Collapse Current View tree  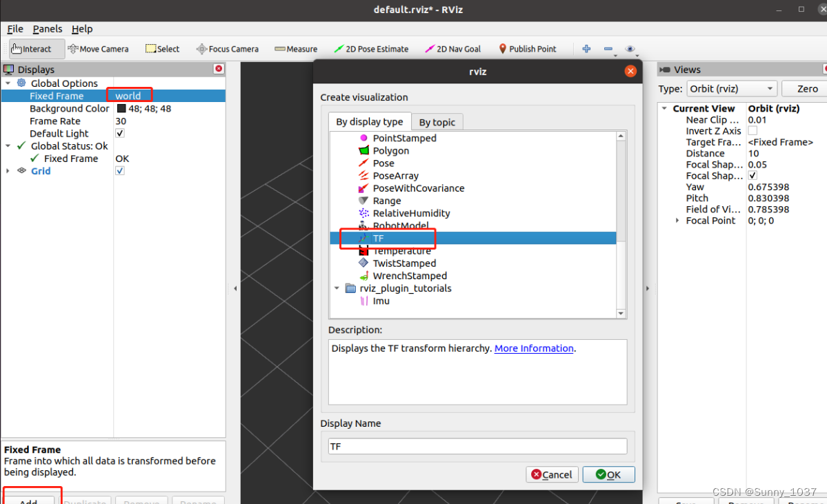pyautogui.click(x=664, y=108)
